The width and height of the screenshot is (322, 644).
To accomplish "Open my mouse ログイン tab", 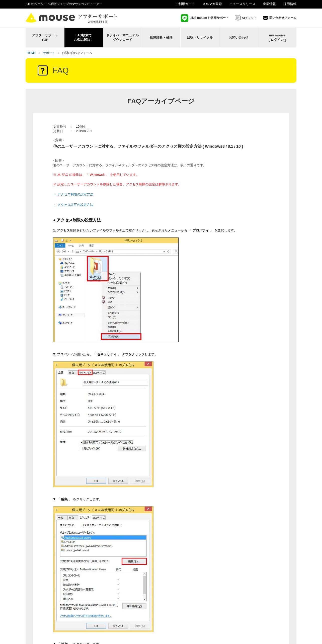I will [277, 38].
